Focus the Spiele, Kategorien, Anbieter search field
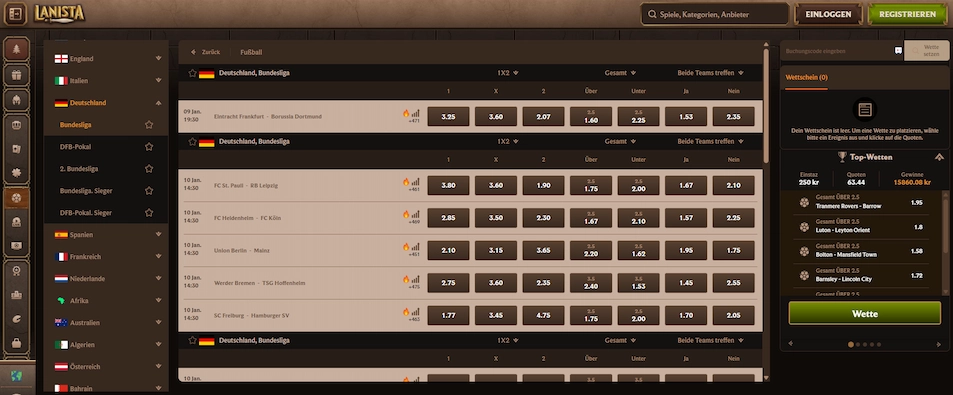Viewport: 953px width, 395px height. tap(715, 14)
